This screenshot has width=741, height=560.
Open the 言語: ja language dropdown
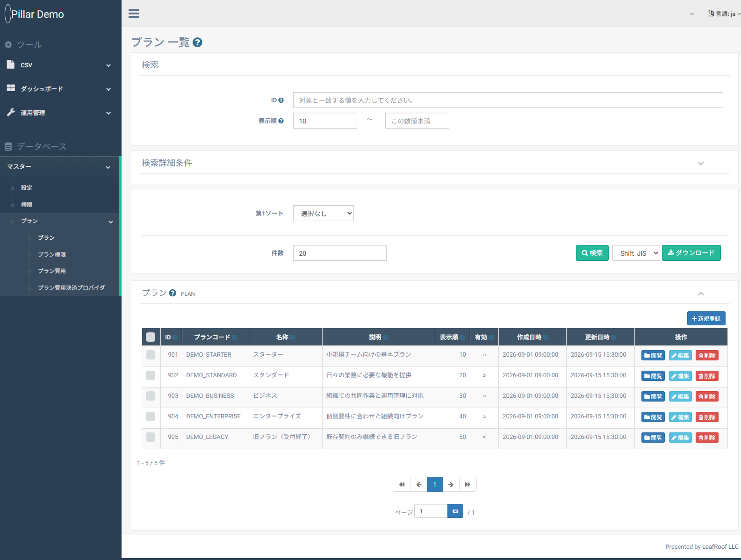724,14
